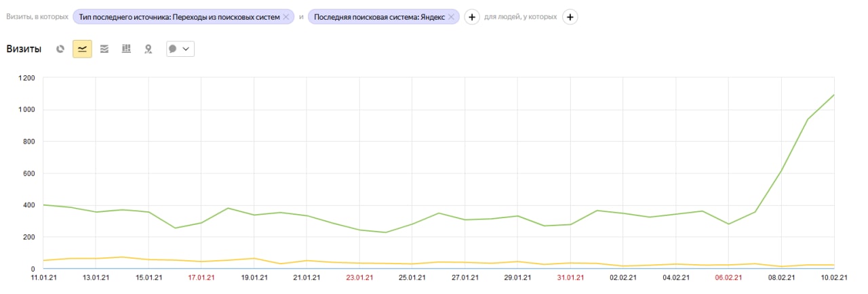This screenshot has height=294, width=868.
Task: Click the '11.01.21' axis date label
Action: click(x=43, y=277)
